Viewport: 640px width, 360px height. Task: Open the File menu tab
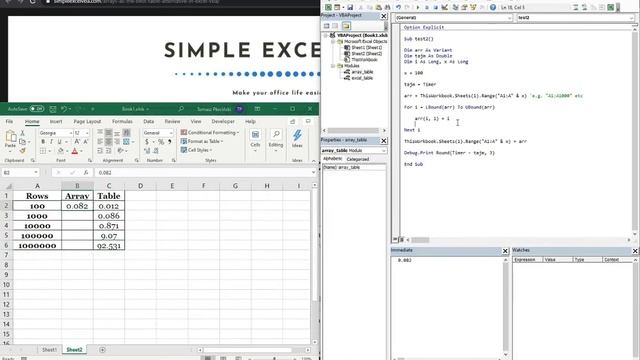point(9,121)
